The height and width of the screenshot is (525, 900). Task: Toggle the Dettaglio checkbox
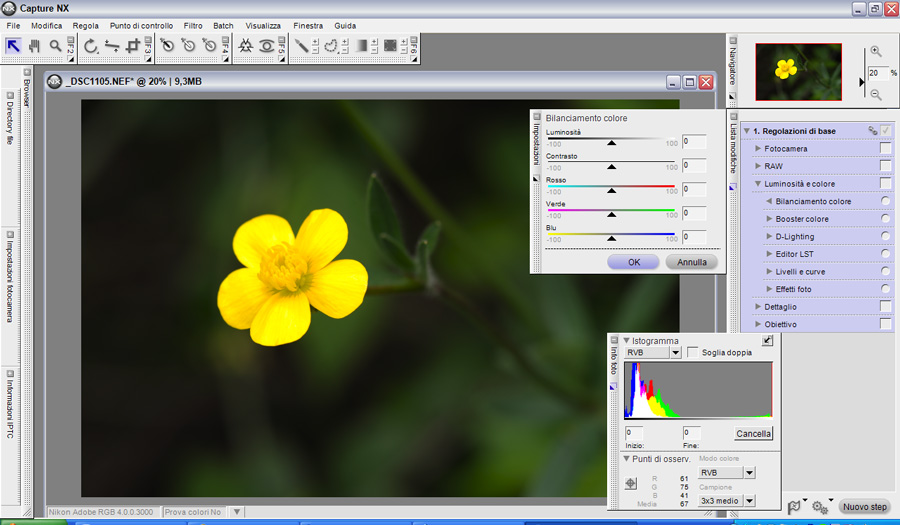886,307
